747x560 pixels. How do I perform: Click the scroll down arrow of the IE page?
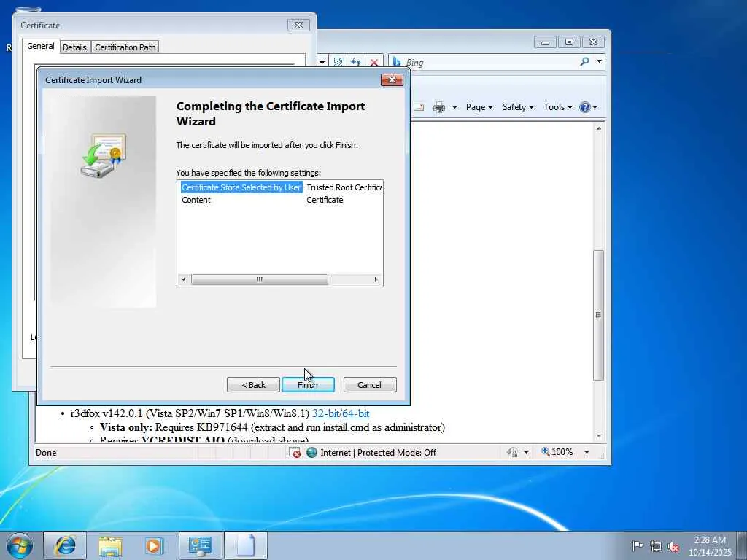tap(599, 436)
